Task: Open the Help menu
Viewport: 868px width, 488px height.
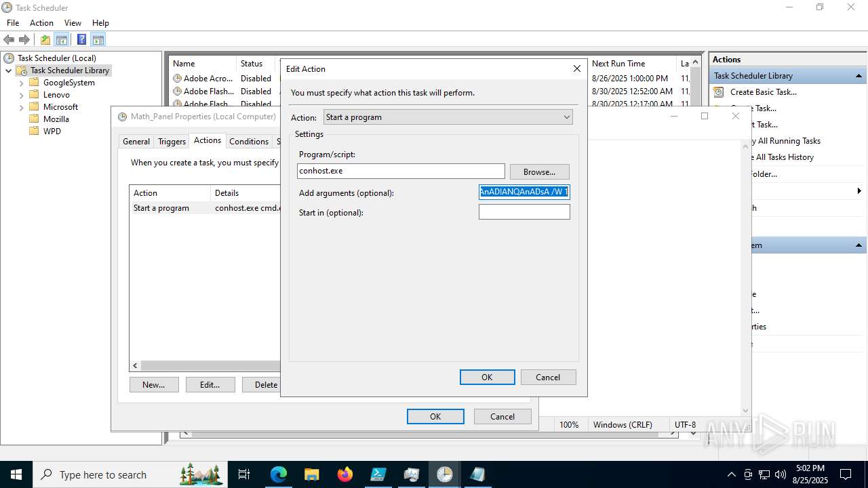Action: pyautogui.click(x=100, y=23)
